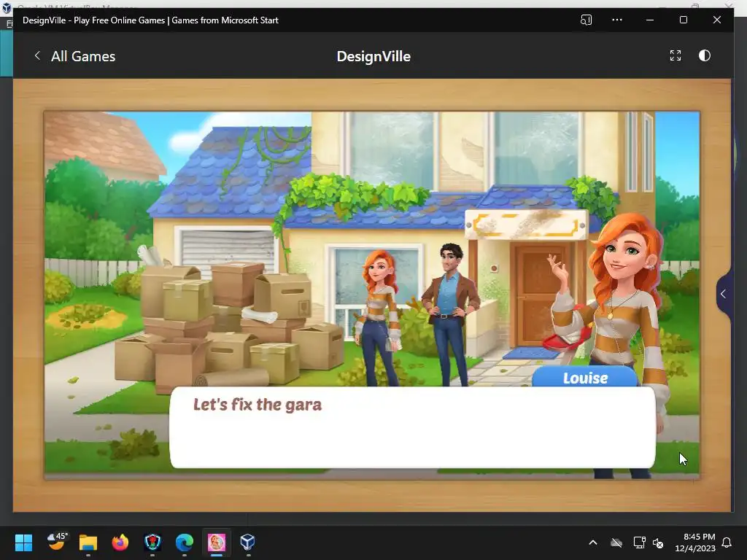Select the DesignVille game taskbar icon
The image size is (747, 560).
(x=216, y=542)
